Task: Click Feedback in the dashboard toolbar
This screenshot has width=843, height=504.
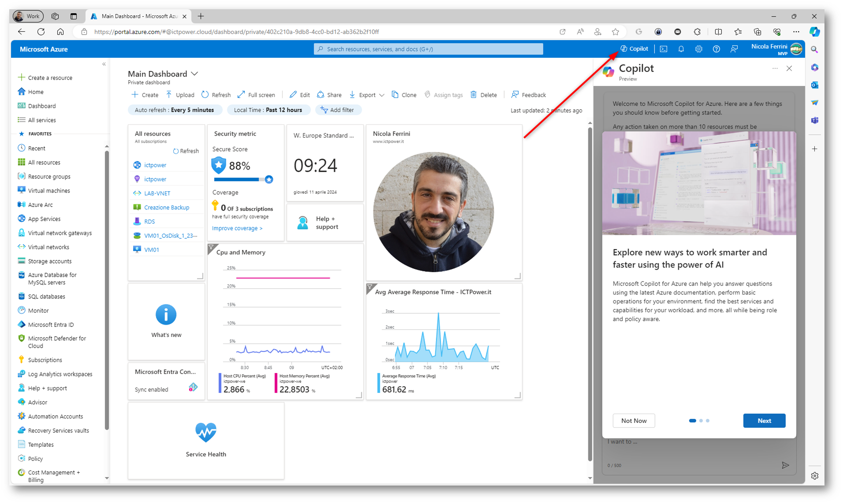Action: (x=528, y=95)
